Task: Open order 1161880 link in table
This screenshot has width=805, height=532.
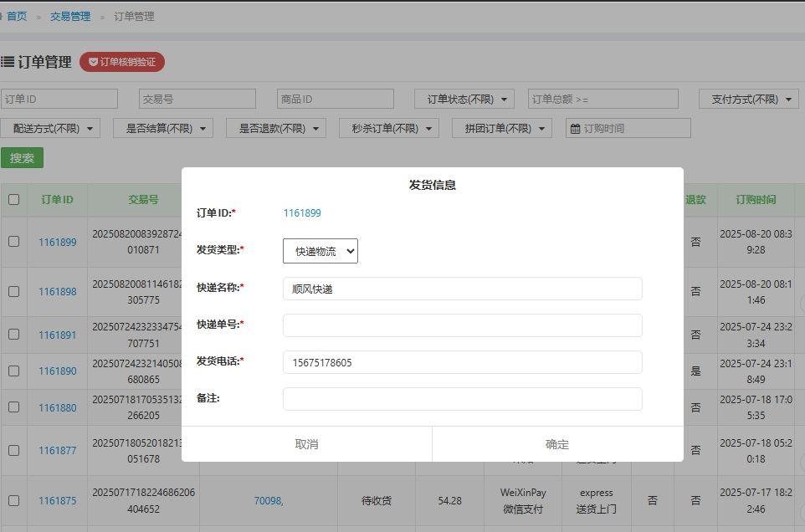Action: click(x=58, y=408)
